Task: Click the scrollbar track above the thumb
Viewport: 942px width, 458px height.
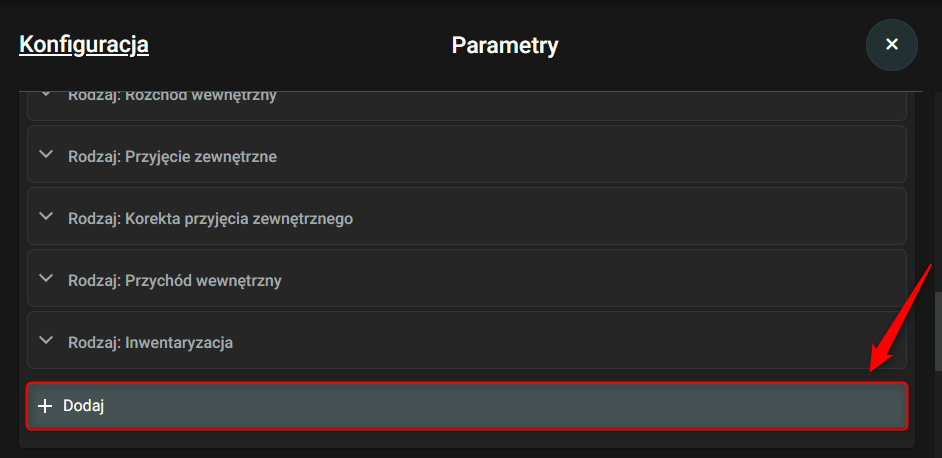Action: (x=938, y=192)
